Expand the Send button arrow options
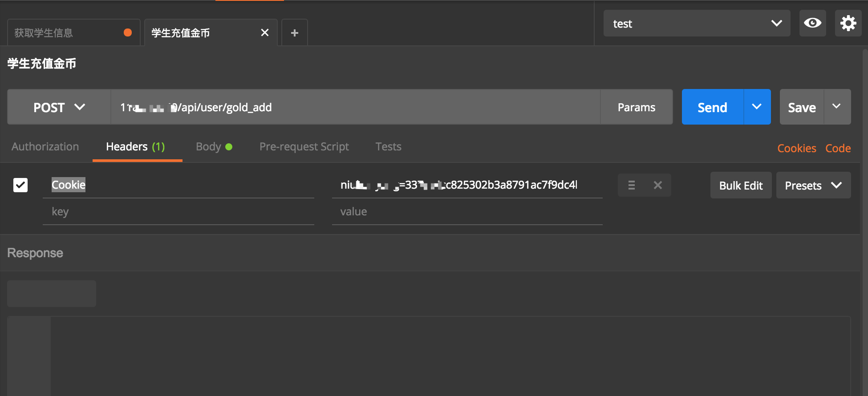The width and height of the screenshot is (868, 396). pyautogui.click(x=757, y=107)
